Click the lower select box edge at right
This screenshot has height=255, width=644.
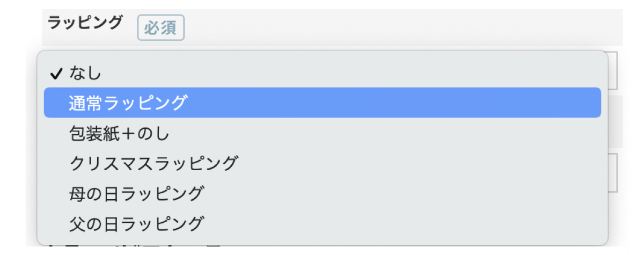point(614,173)
